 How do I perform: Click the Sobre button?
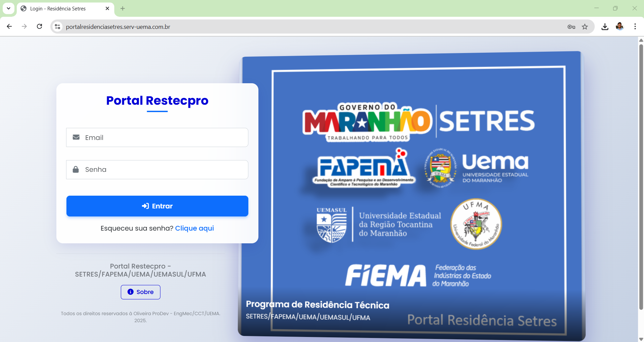pyautogui.click(x=140, y=292)
